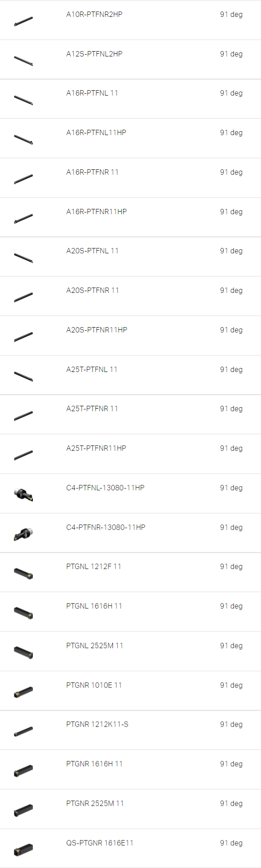The height and width of the screenshot is (868, 261).
Task: Open the A20S-PTFNR11HP product entry
Action: [x=97, y=330]
